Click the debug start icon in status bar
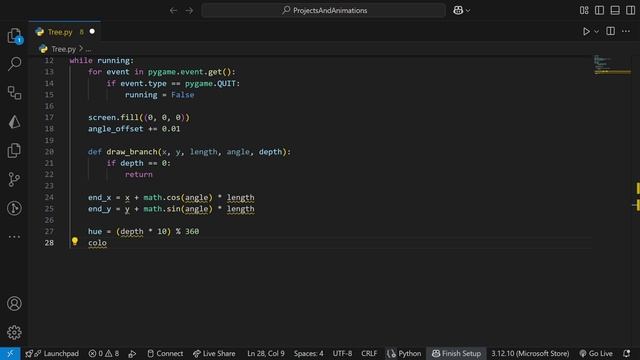This screenshot has height=360, width=640. coord(132,353)
